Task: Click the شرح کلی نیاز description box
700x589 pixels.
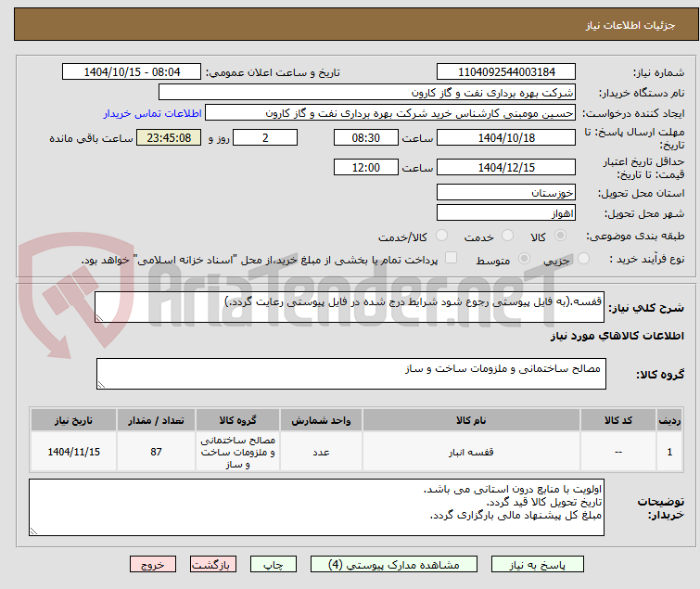Action: (350, 307)
